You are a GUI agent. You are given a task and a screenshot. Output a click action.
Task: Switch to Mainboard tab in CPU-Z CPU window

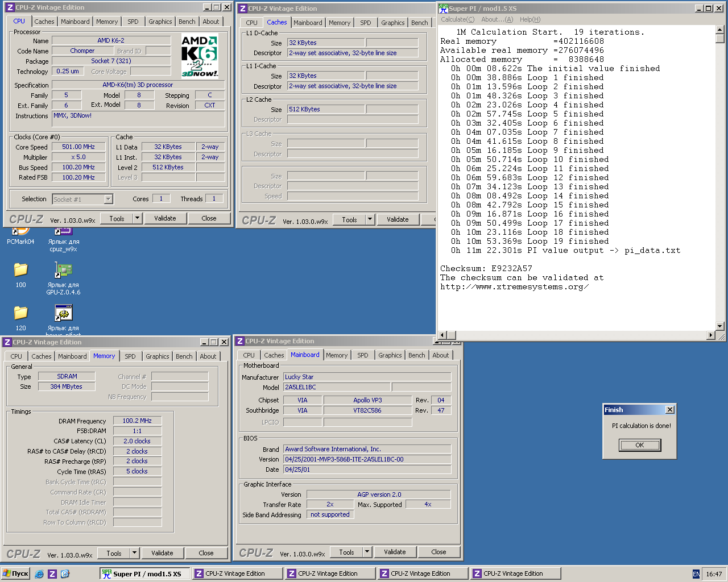click(75, 22)
